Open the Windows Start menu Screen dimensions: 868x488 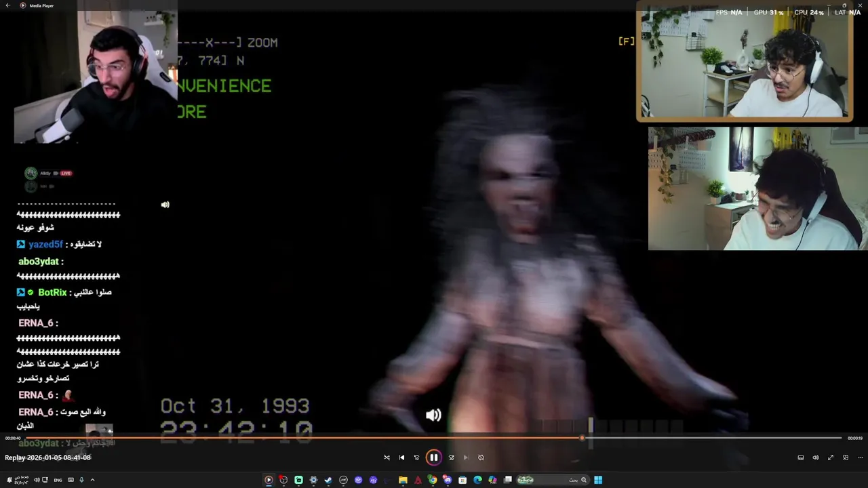[x=598, y=480]
